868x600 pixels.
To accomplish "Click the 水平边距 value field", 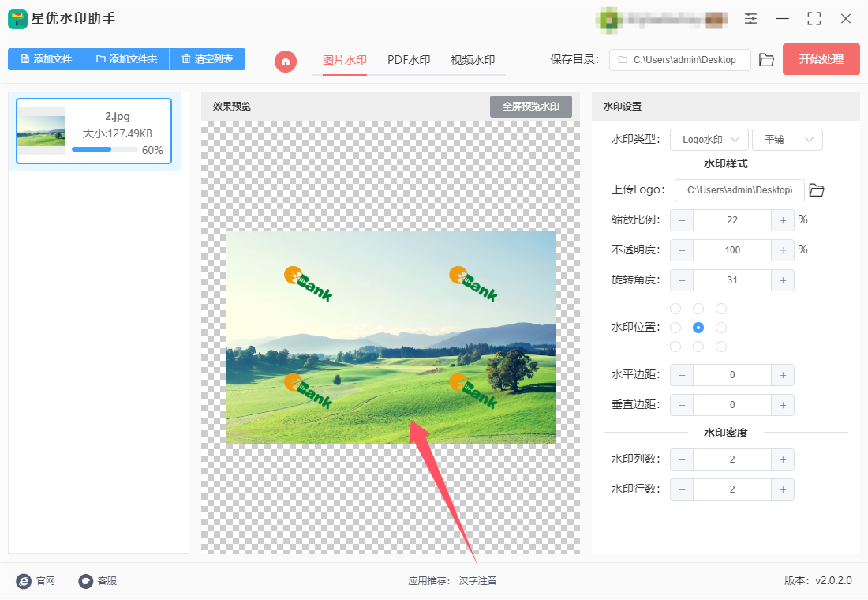I will (732, 375).
